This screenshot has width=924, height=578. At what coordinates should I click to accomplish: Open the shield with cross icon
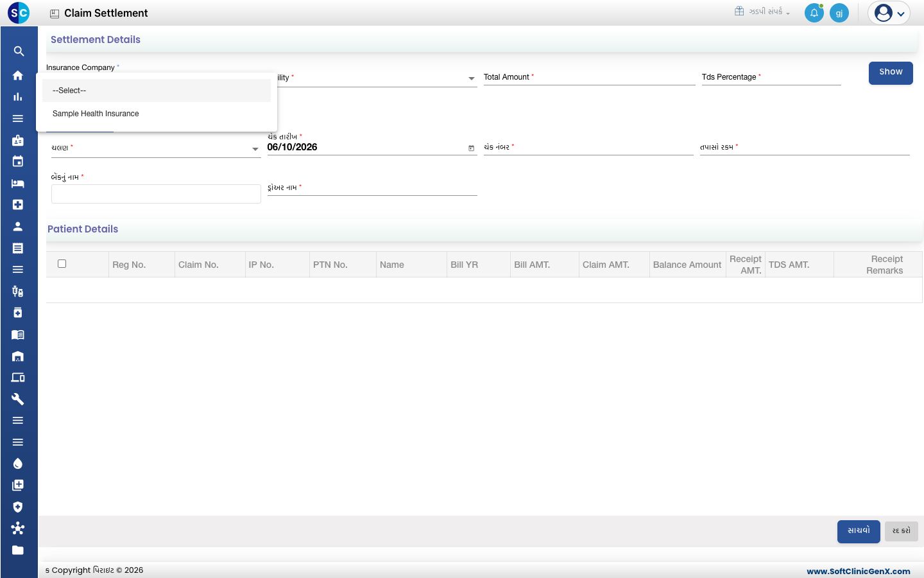coord(18,507)
